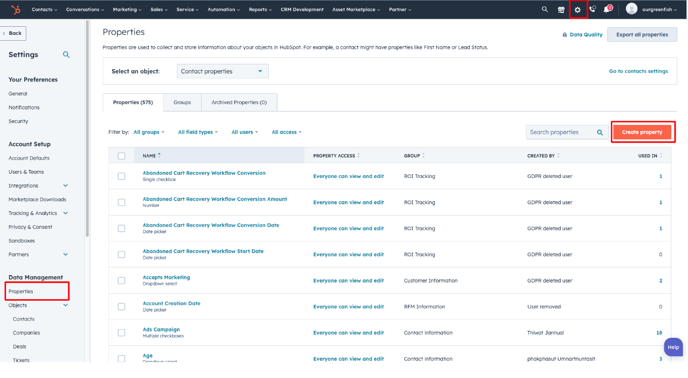688x378 pixels.
Task: Open the Help chat bubble
Action: (x=673, y=347)
